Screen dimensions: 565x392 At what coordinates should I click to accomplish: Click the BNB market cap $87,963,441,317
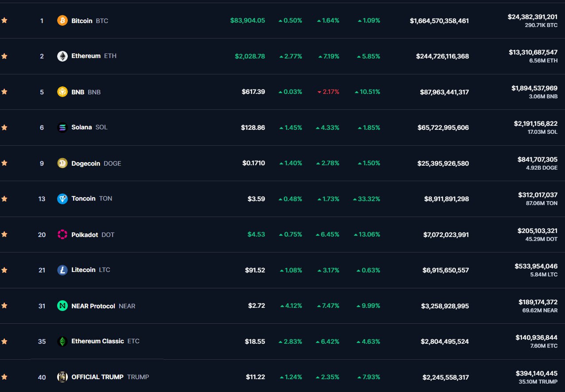coord(444,92)
